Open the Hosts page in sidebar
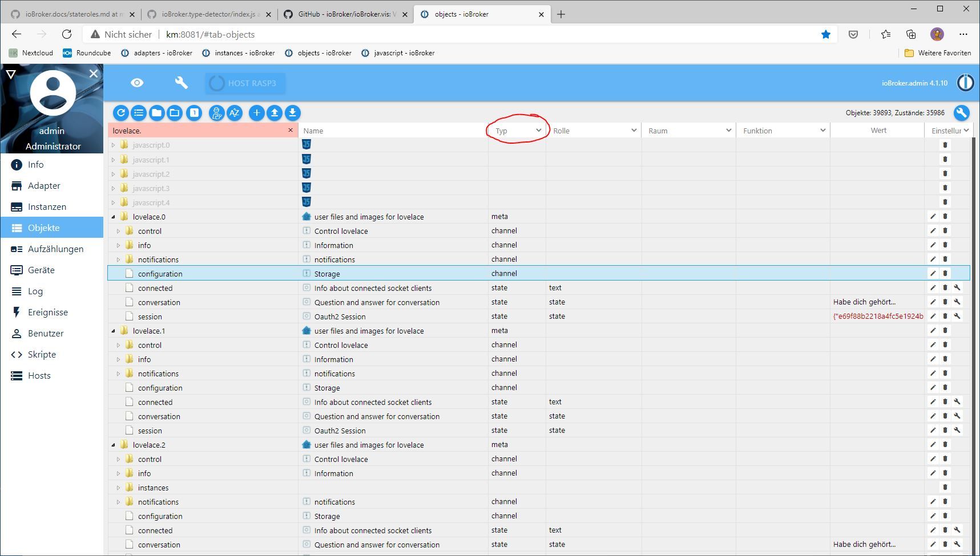980x556 pixels. tap(52, 375)
